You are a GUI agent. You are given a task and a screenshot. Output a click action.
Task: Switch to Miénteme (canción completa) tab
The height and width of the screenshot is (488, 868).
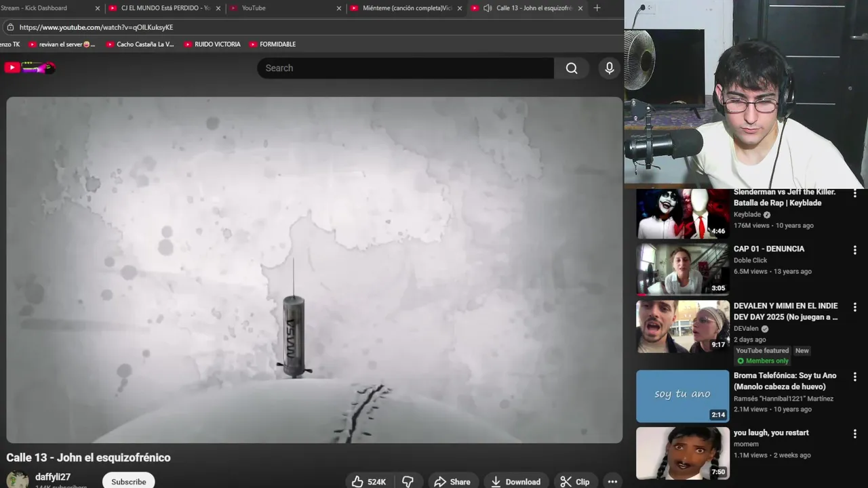tap(406, 8)
